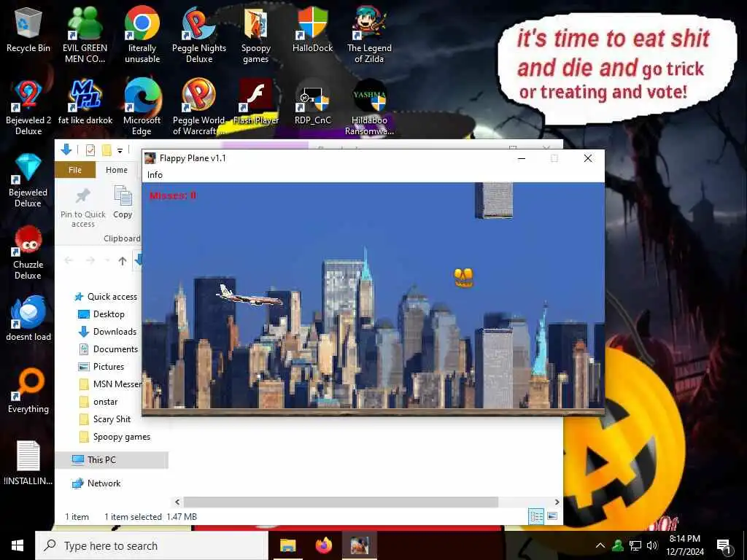The width and height of the screenshot is (747, 560).
Task: Launch Flash Player desktop icon
Action: [x=256, y=102]
